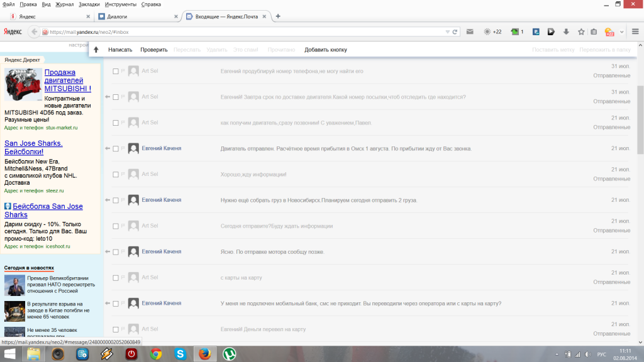Screen dimensions: 644x362
Task: Open the bookmarks list clipboard icon
Action: [x=594, y=31]
